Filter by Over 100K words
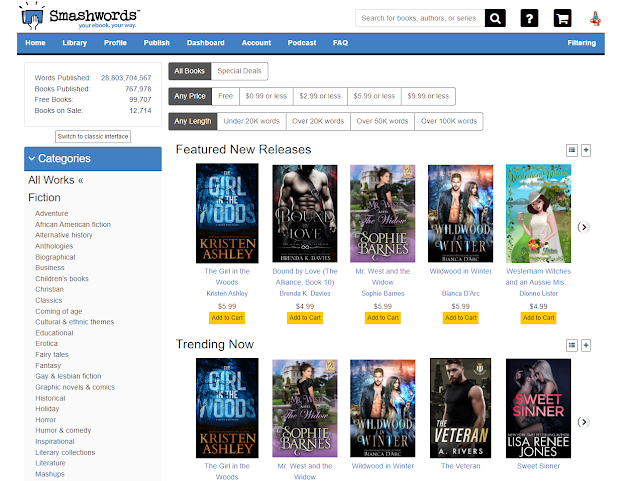 [449, 121]
